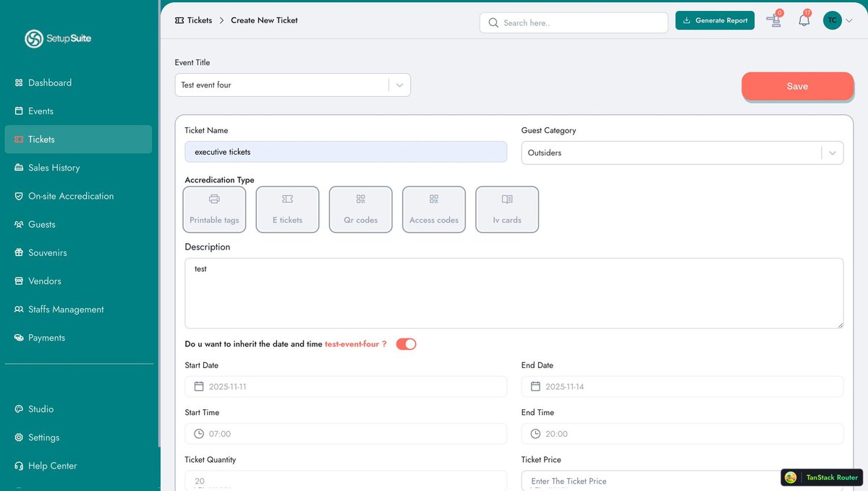This screenshot has height=491, width=868.
Task: Open Vendors in the sidebar
Action: coord(78,281)
